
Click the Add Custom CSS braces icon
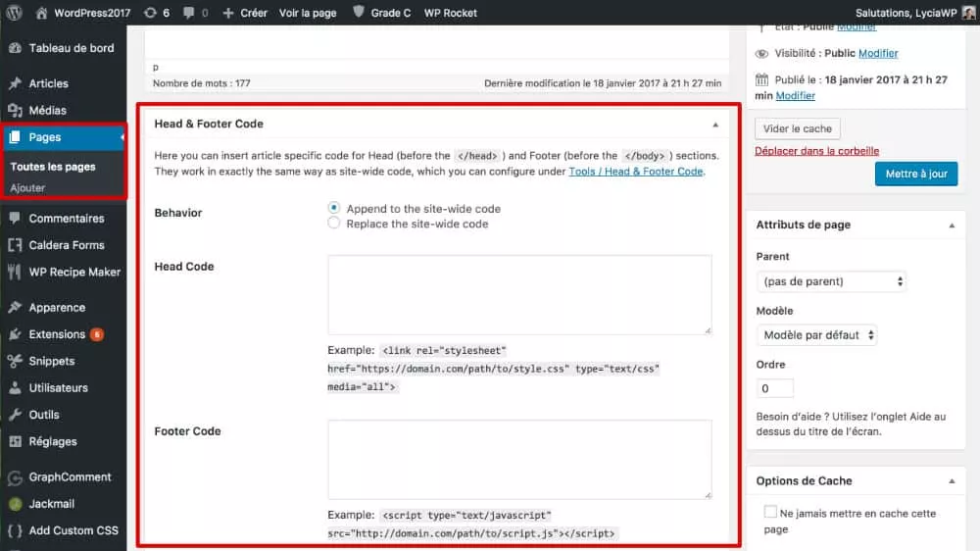(15, 531)
